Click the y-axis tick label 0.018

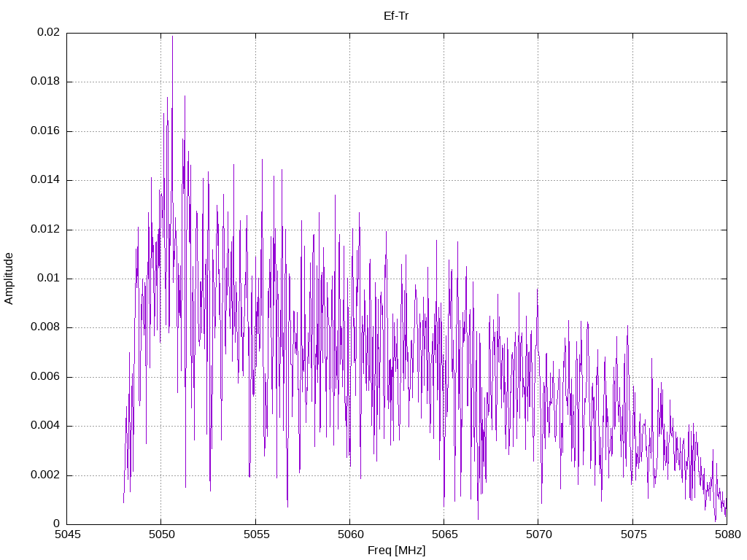click(45, 82)
